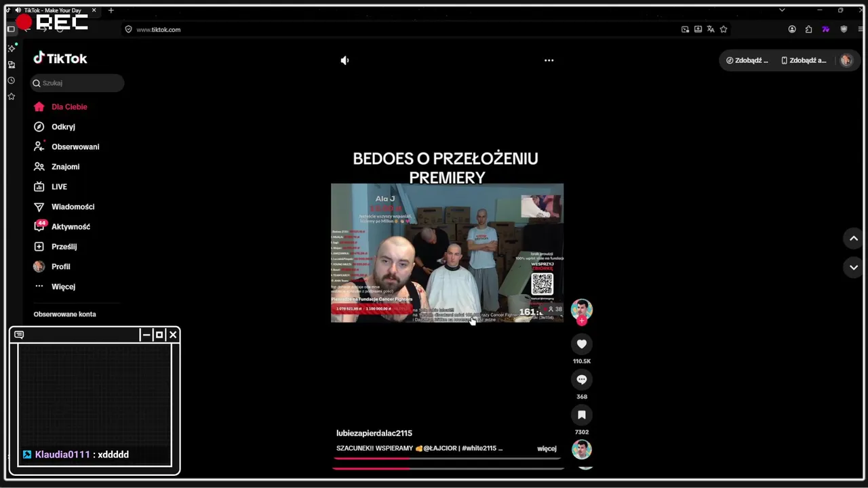Minimize the chat overlay window
Screen dimensions: 868x488
pyautogui.click(x=146, y=335)
